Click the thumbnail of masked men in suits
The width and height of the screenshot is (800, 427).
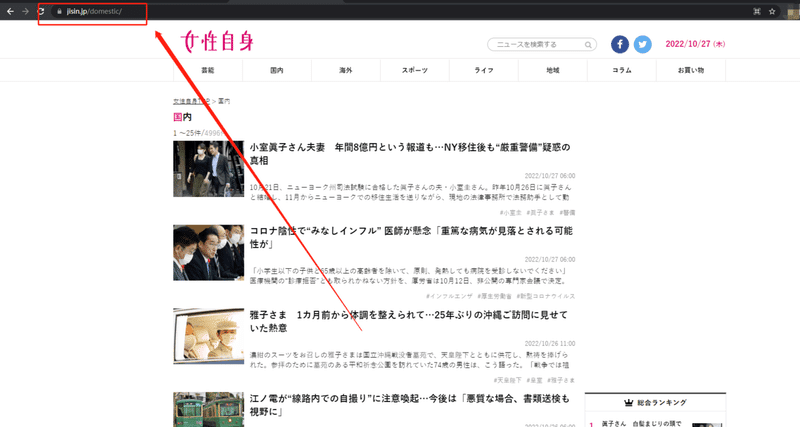tap(209, 253)
